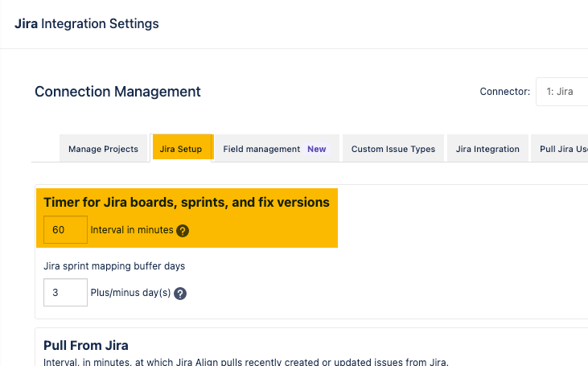Go to the Jira Integration tab
588x366 pixels.
click(487, 149)
